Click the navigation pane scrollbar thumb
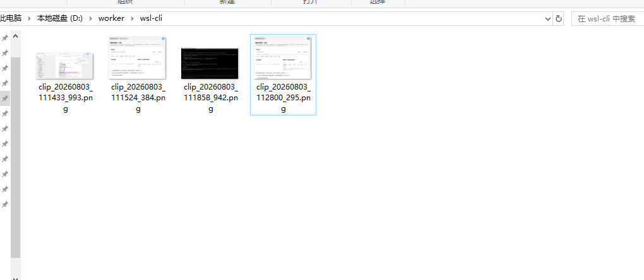Image resolution: width=644 pixels, height=280 pixels. (15, 158)
